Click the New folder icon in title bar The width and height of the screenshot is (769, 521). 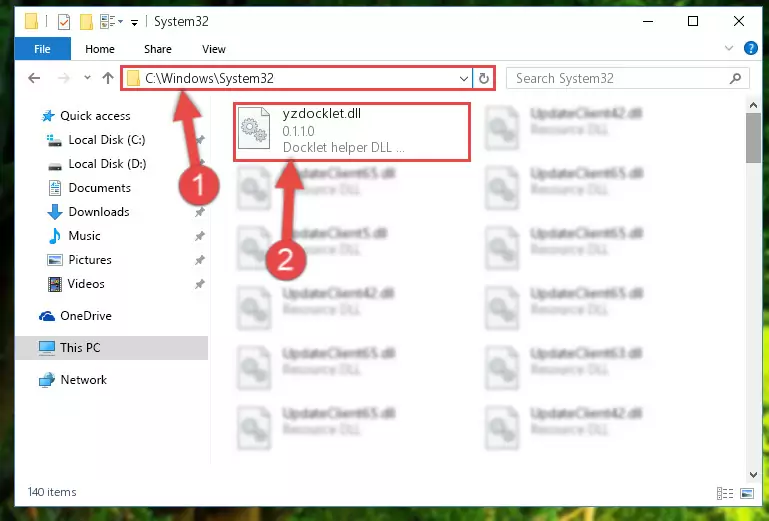click(86, 22)
